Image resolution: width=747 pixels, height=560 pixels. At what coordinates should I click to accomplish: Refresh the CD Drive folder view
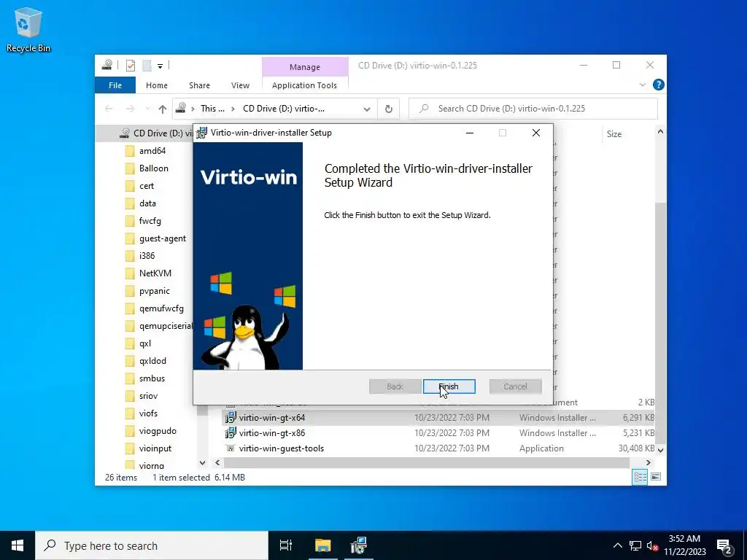(x=389, y=109)
